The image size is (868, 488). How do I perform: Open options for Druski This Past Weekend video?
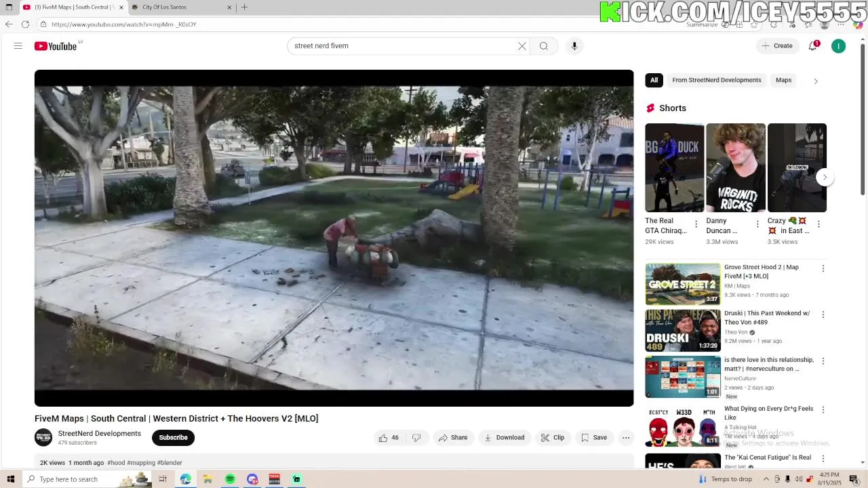pos(823,315)
